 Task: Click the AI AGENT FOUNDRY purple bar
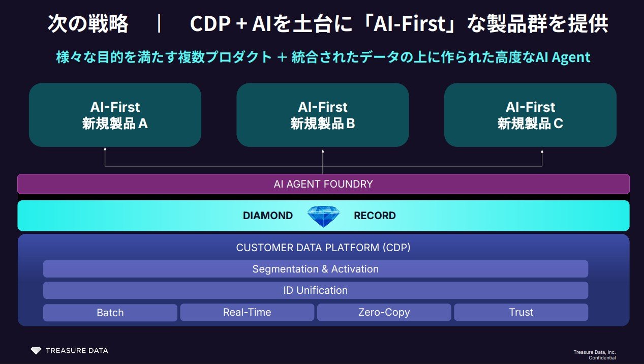click(x=323, y=184)
